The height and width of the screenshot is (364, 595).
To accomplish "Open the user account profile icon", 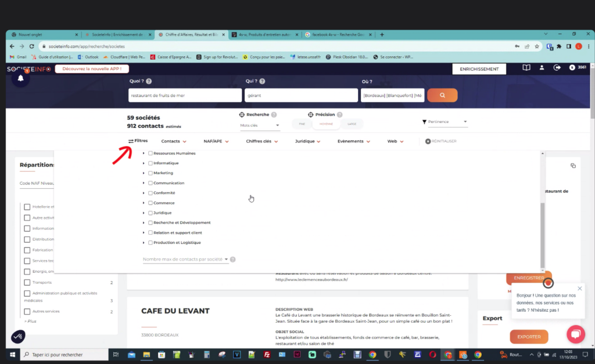I will click(x=542, y=68).
